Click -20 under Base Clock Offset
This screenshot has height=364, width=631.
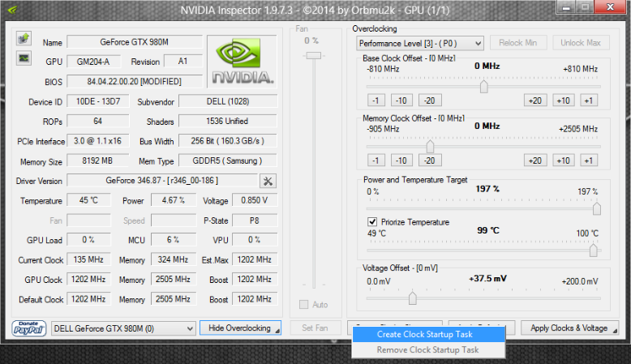coord(430,101)
